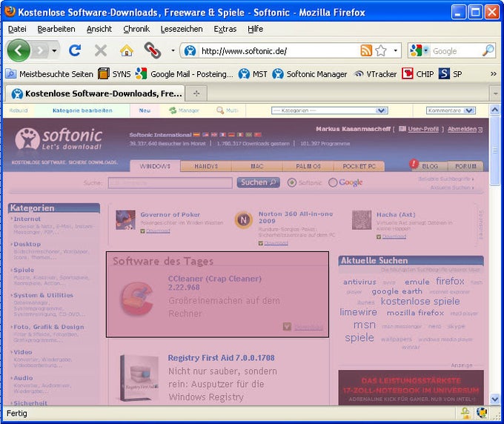Open dropdown arrow next to chain link icon

click(x=173, y=50)
